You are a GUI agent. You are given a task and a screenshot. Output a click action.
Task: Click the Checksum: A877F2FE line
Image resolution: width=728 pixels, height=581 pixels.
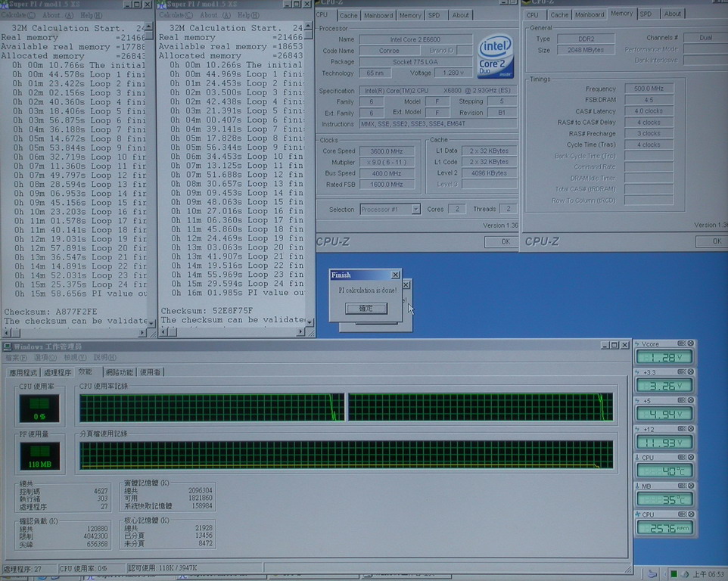click(51, 312)
